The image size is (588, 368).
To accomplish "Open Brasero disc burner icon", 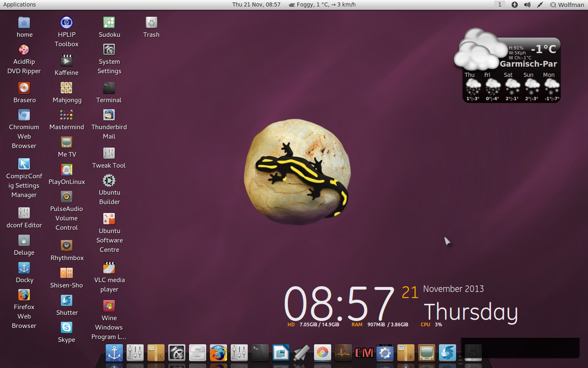I will (24, 88).
